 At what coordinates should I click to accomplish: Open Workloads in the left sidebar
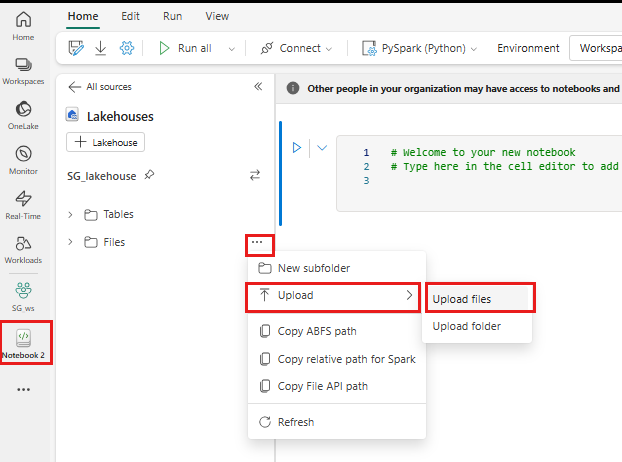click(23, 250)
